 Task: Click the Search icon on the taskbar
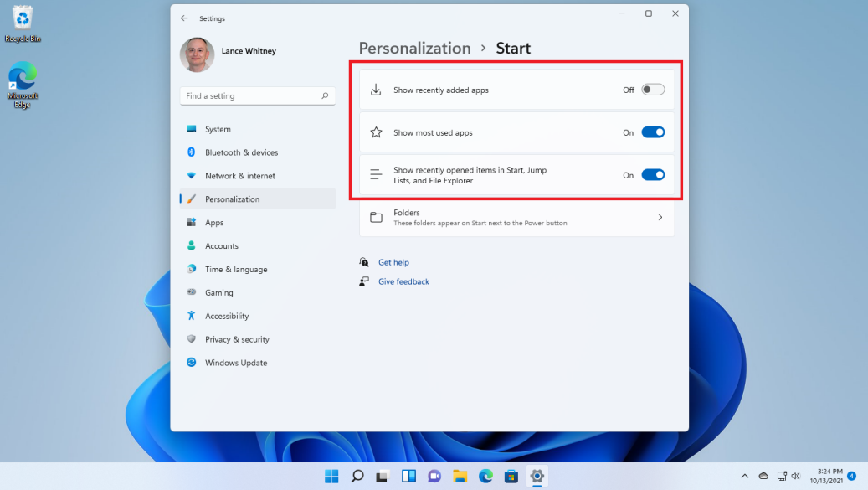tap(357, 476)
